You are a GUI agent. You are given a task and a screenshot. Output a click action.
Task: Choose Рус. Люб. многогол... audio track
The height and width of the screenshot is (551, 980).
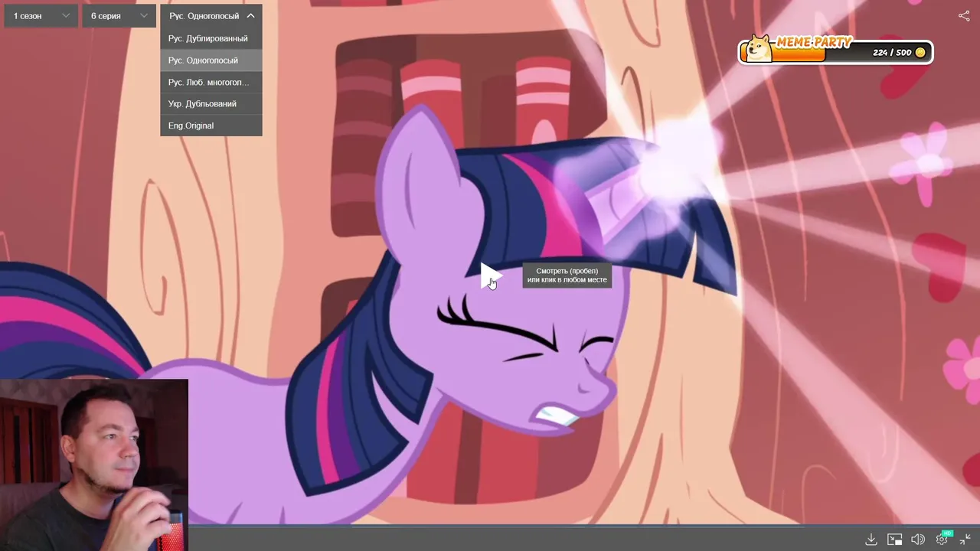pyautogui.click(x=211, y=82)
